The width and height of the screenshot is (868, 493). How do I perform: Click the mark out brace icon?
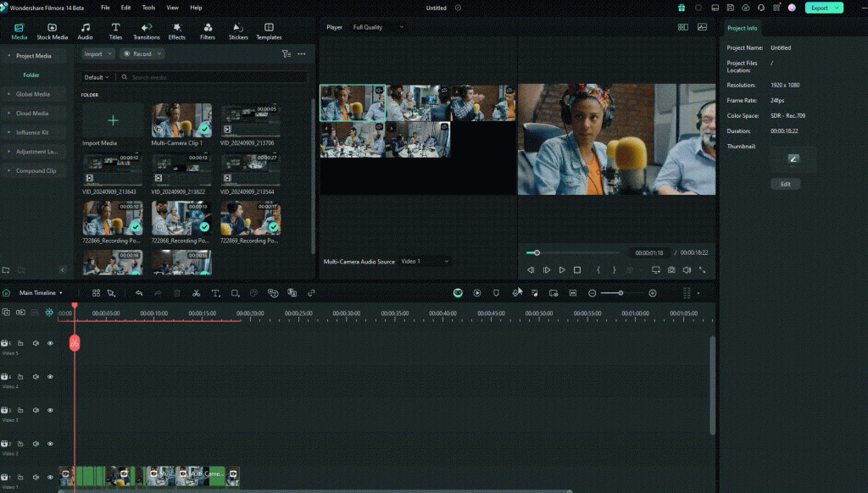click(x=614, y=270)
